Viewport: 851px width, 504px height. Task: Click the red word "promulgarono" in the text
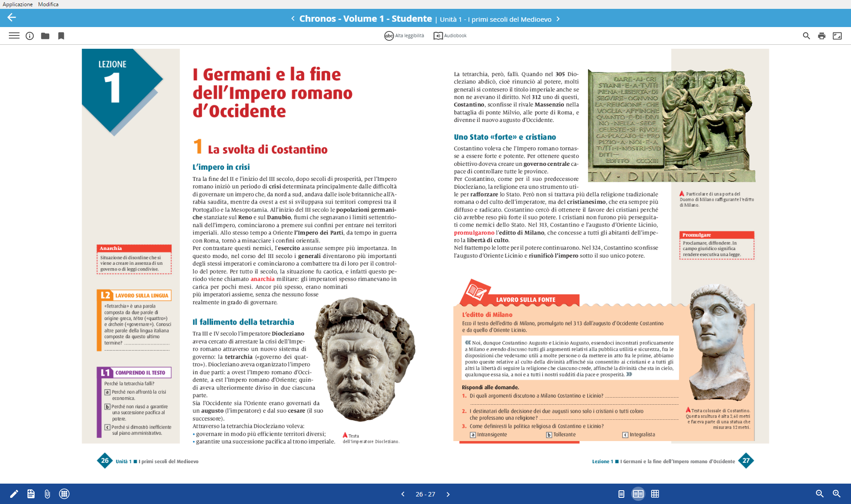474,233
